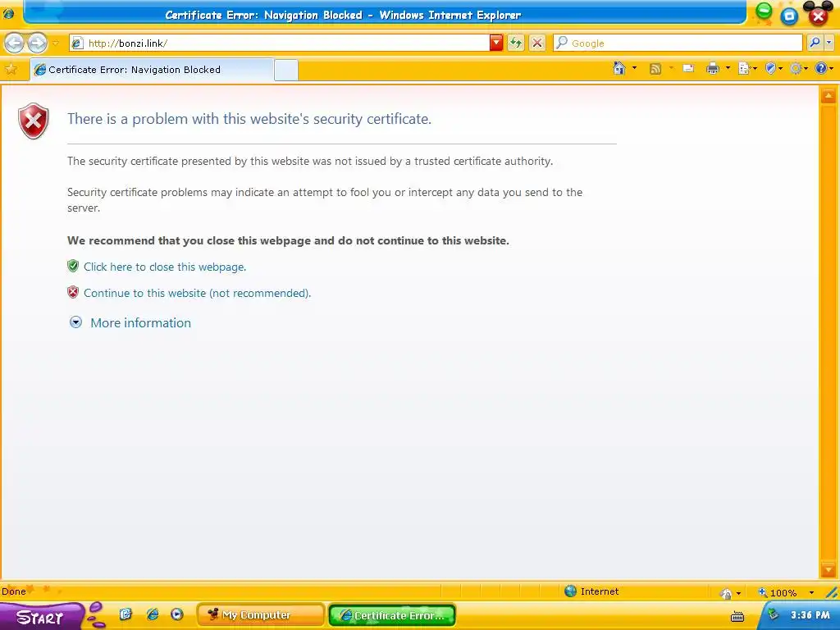Click the on-screen keyboard tray icon
The image size is (840, 630).
(x=737, y=617)
